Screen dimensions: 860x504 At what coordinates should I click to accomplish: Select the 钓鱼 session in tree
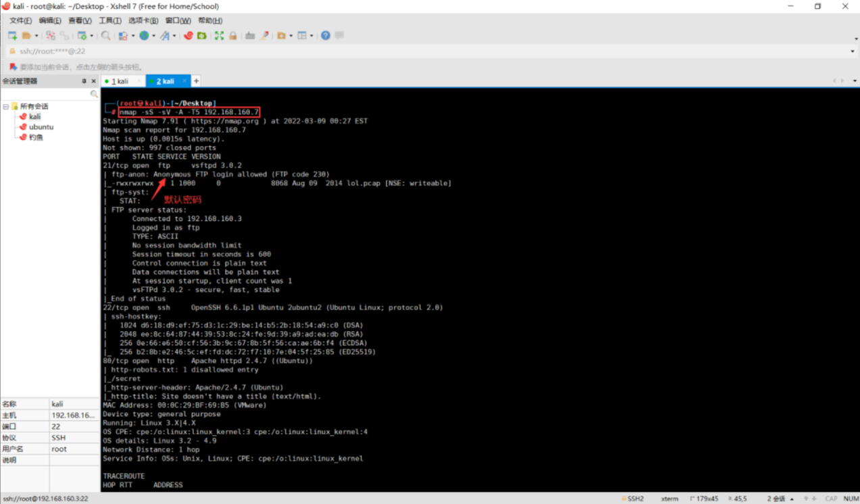36,136
